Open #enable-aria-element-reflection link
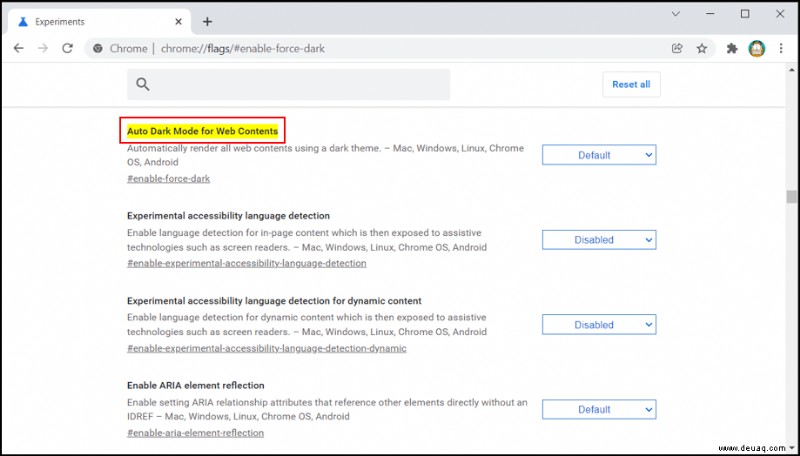The width and height of the screenshot is (800, 456). click(195, 433)
